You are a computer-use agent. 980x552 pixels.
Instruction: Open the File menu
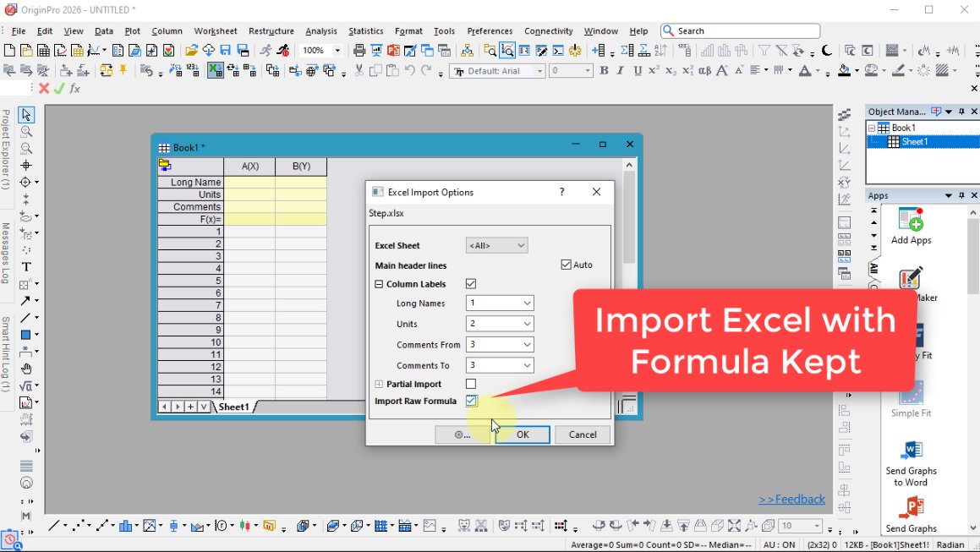pos(18,30)
